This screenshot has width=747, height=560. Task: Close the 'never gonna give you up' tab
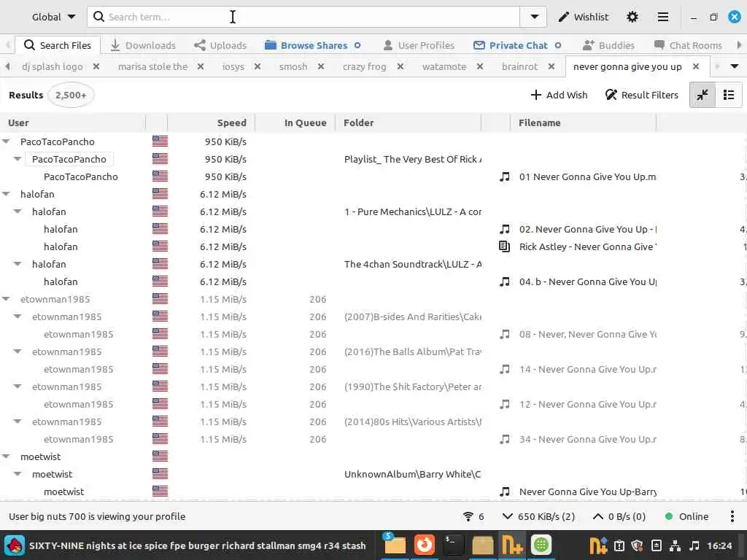click(x=696, y=66)
